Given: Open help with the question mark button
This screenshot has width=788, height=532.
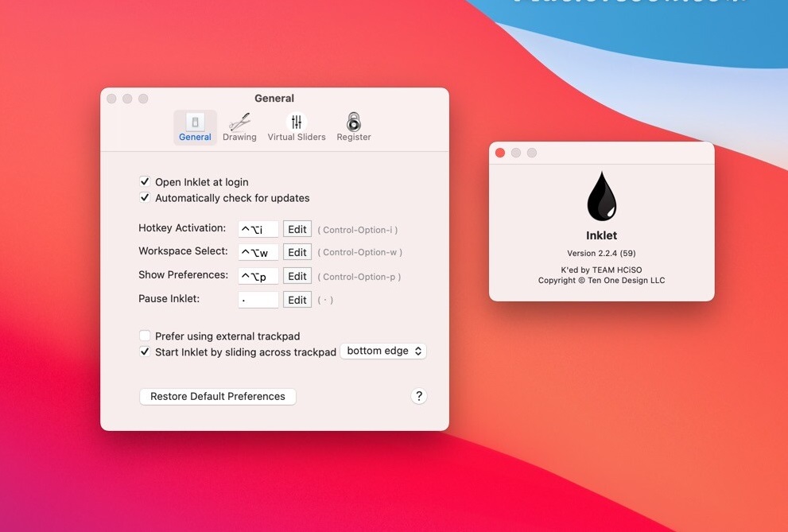Looking at the screenshot, I should pyautogui.click(x=418, y=396).
